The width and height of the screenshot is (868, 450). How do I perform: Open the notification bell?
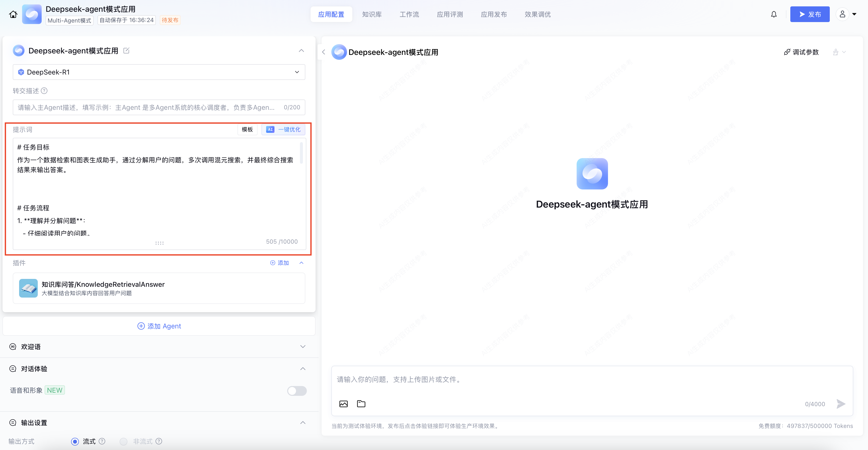(x=774, y=14)
